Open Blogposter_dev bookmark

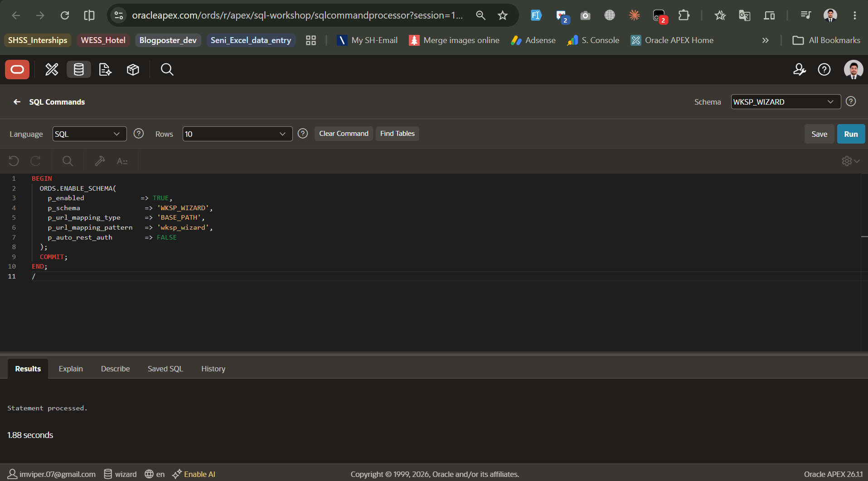[168, 40]
